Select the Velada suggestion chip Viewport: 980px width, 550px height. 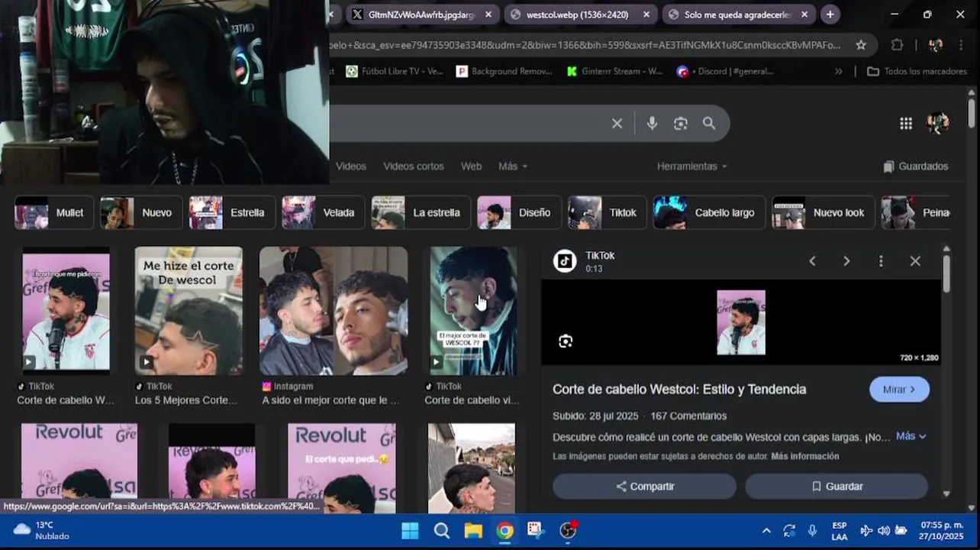coord(323,213)
